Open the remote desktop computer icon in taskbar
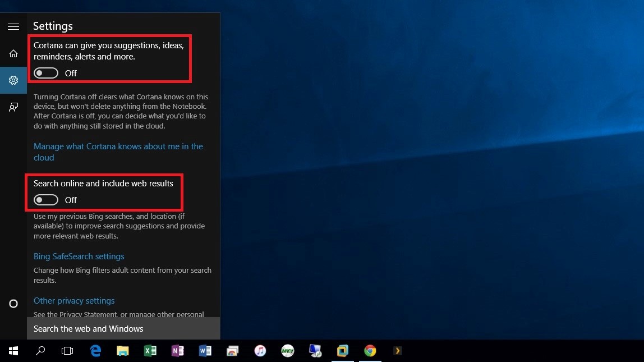 (x=315, y=351)
